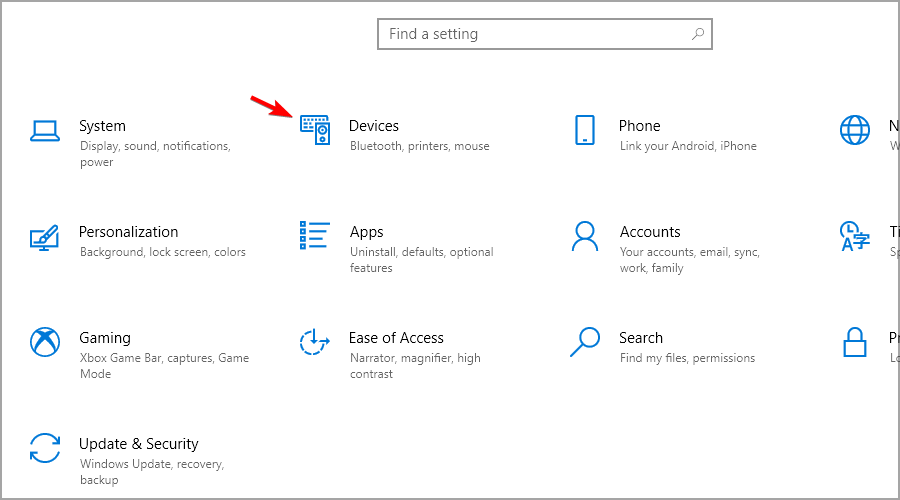This screenshot has height=500, width=900.
Task: Open the Gaming Xbox icon
Action: [x=45, y=342]
